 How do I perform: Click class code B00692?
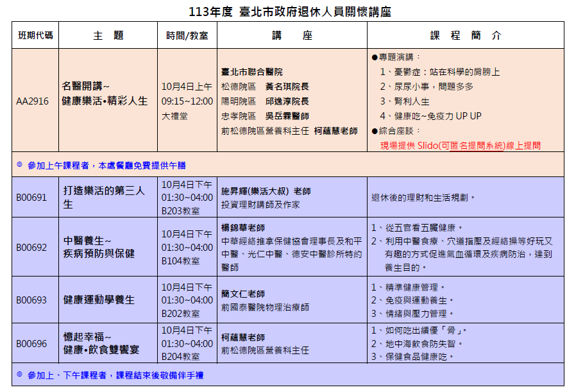click(x=31, y=247)
